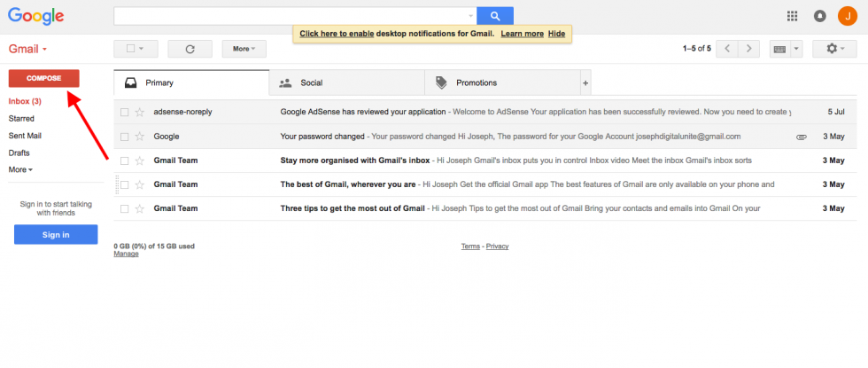
Task: Open the Inbox (3) folder
Action: click(25, 101)
